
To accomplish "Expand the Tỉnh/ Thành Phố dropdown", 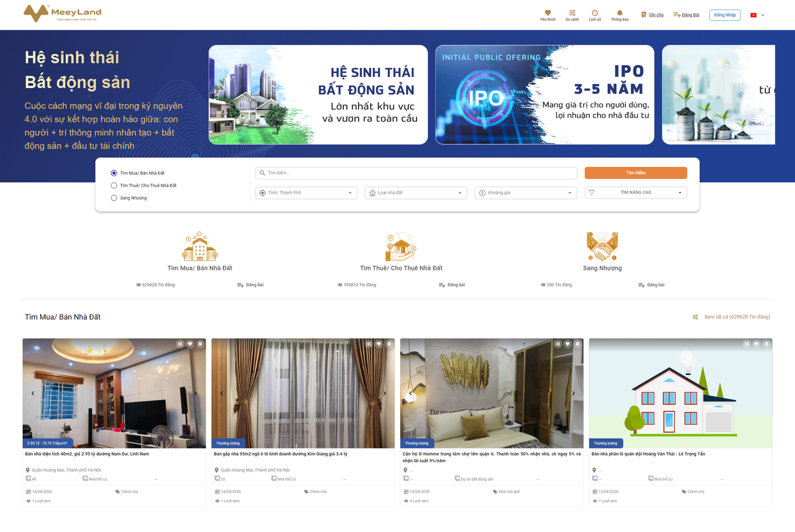I will pyautogui.click(x=306, y=193).
